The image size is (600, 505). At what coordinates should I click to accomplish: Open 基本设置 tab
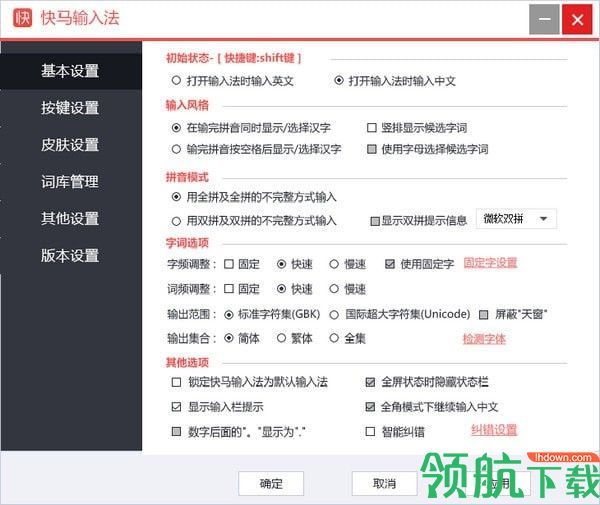point(71,71)
